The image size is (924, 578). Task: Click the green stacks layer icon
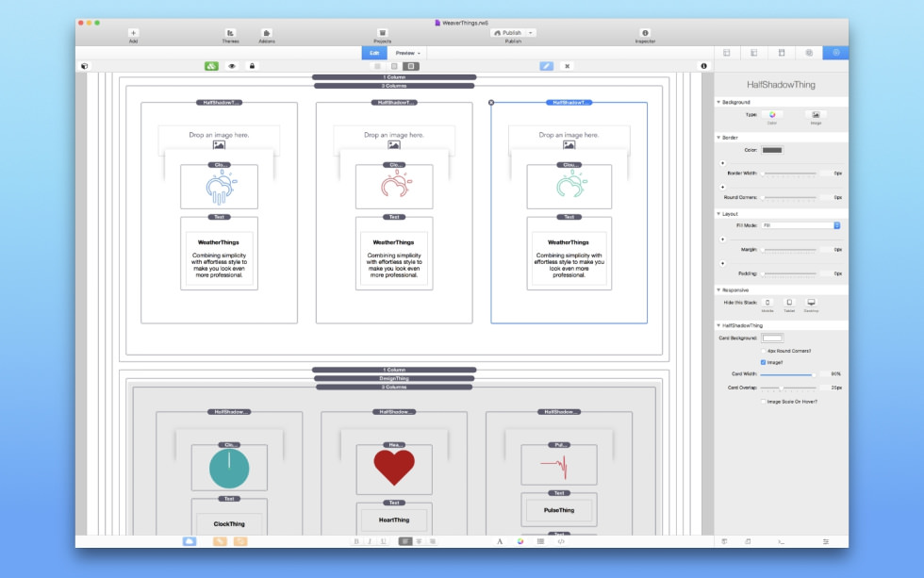pos(211,66)
